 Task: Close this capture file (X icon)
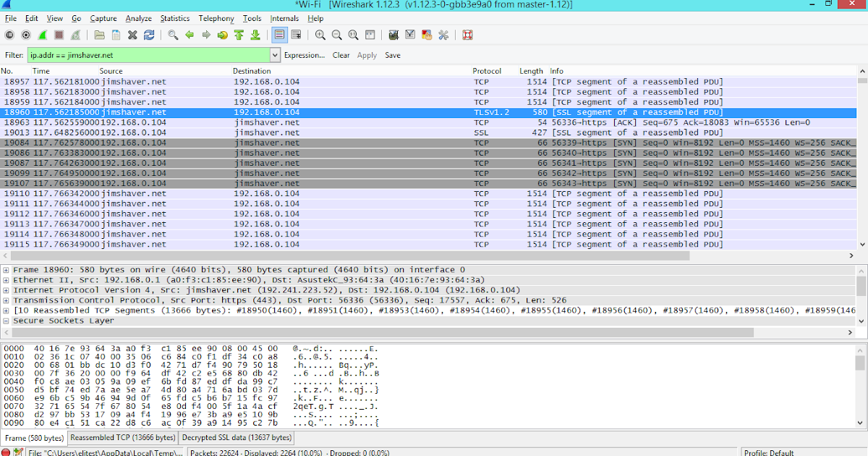tap(132, 35)
